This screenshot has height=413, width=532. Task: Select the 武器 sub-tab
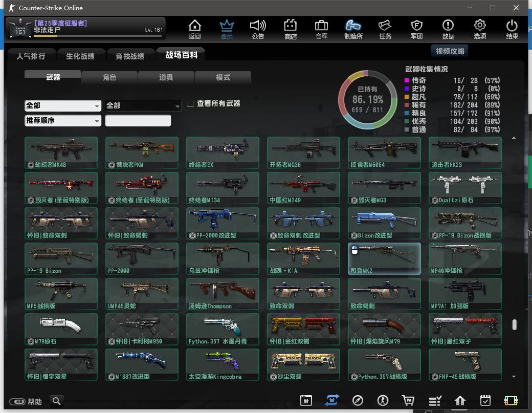point(53,77)
